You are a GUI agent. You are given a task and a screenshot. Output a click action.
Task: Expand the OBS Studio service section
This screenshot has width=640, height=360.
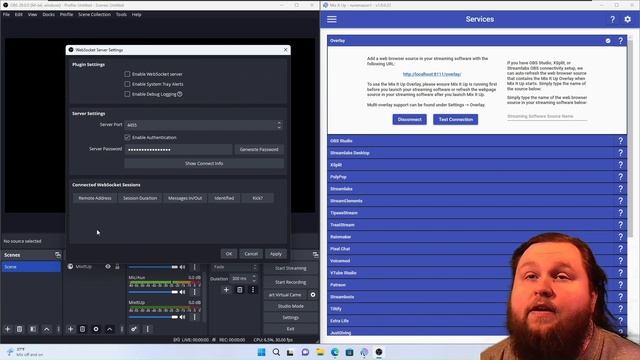[x=477, y=140]
